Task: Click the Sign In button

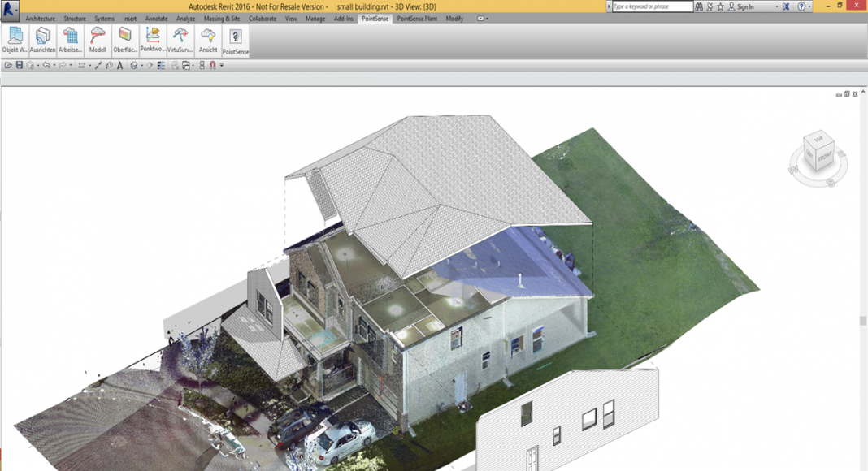Action: pyautogui.click(x=744, y=6)
